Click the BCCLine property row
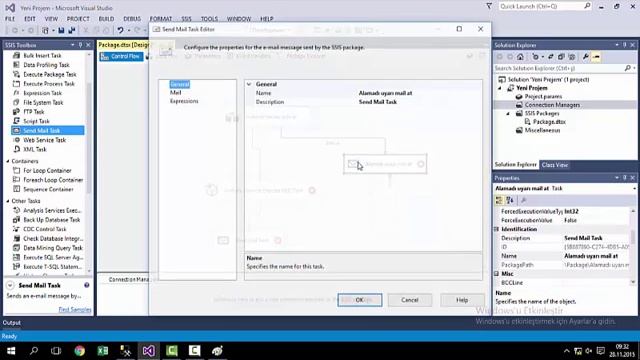Screen dimensions: 640x360 pos(562,282)
